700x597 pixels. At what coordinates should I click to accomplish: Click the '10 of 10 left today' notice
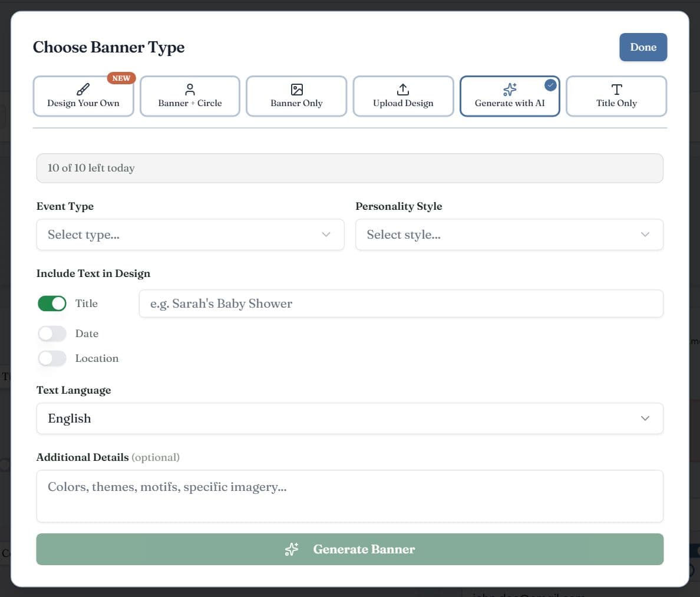click(350, 169)
